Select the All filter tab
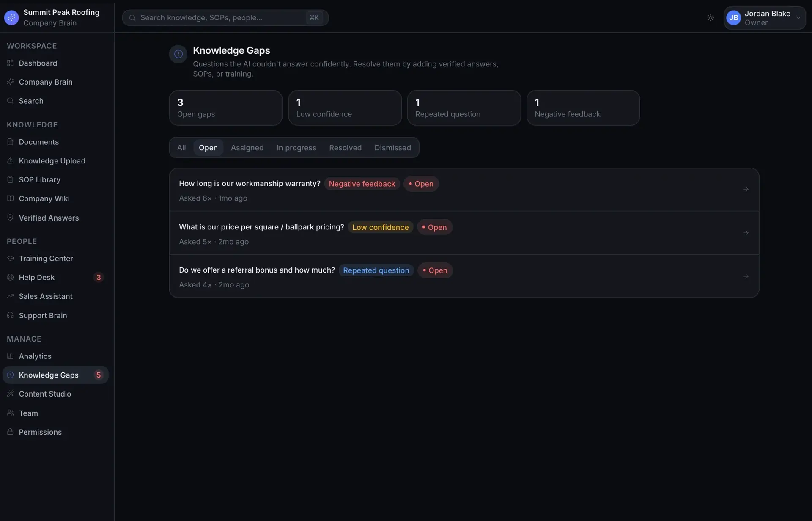This screenshot has height=521, width=812. (x=181, y=148)
